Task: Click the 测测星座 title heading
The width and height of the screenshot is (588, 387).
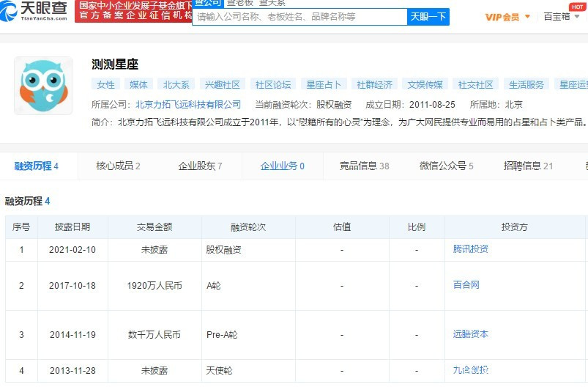Action: 115,64
